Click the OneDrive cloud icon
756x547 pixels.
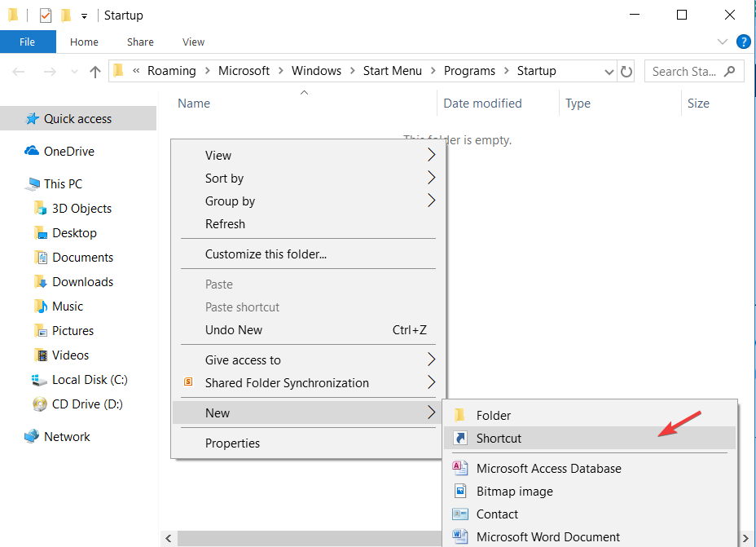32,151
